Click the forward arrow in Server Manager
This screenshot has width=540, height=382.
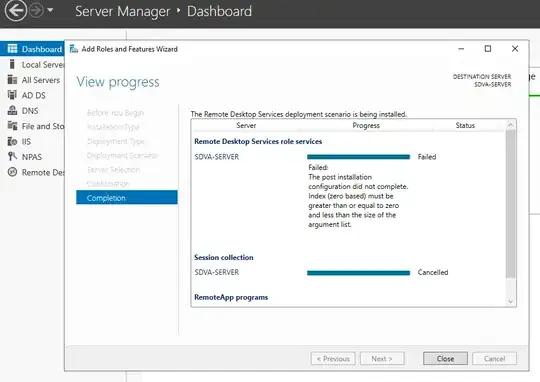pyautogui.click(x=36, y=10)
